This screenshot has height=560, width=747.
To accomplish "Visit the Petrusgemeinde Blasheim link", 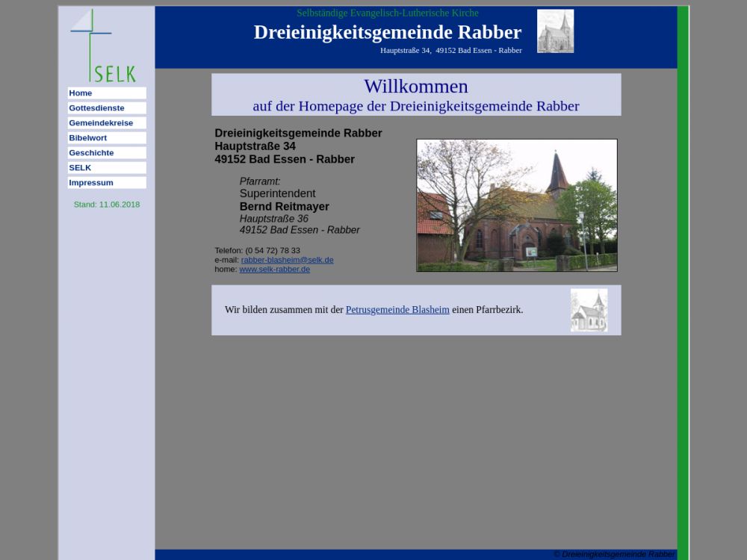I will click(397, 310).
